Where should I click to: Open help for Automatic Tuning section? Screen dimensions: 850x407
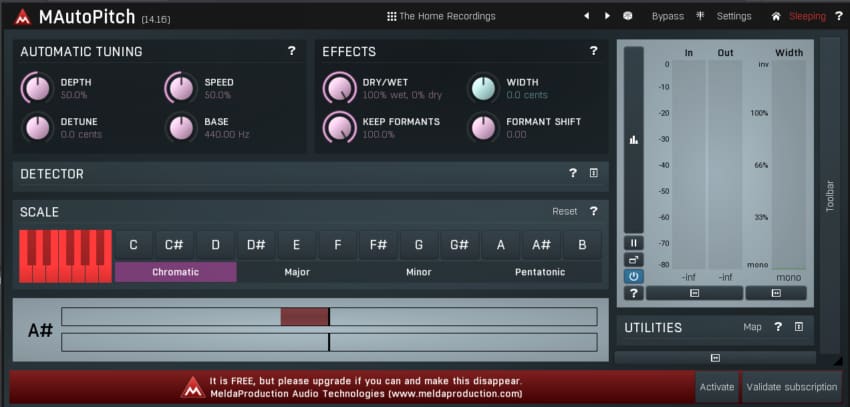(291, 51)
